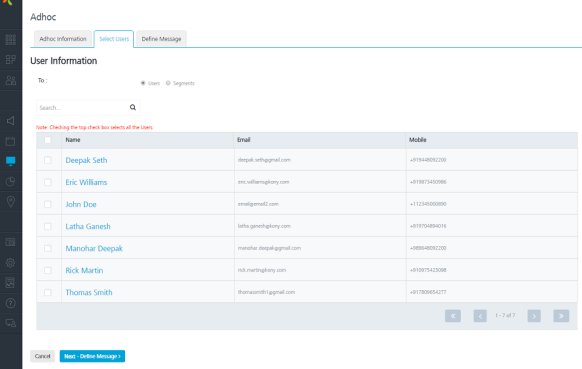Switch to the Adhoc Information tab
Viewport: 582px width, 369px height.
coord(63,39)
